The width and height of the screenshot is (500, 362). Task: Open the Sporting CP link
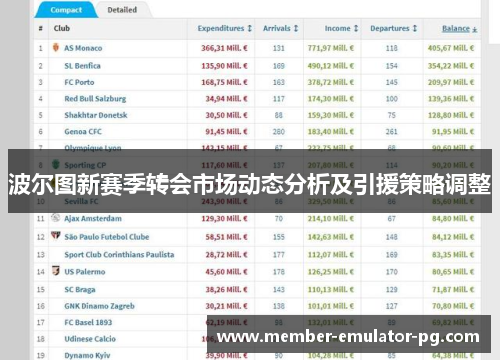(85, 165)
